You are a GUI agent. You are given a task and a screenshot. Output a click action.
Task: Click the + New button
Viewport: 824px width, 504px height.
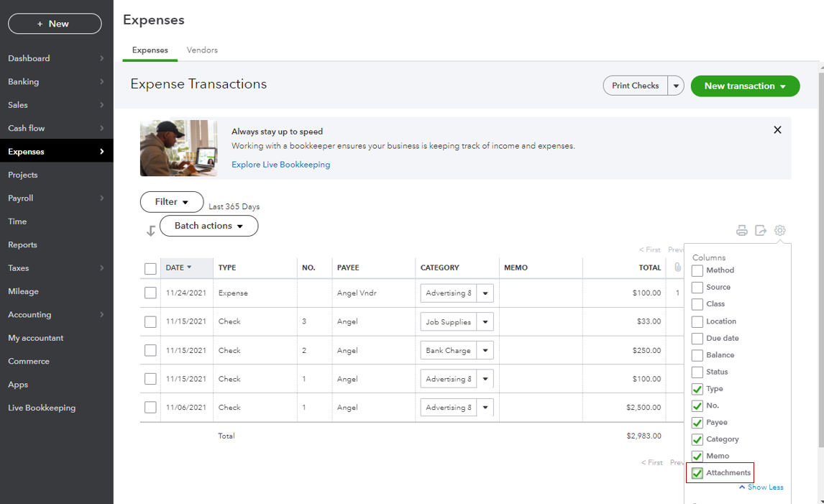pos(55,24)
